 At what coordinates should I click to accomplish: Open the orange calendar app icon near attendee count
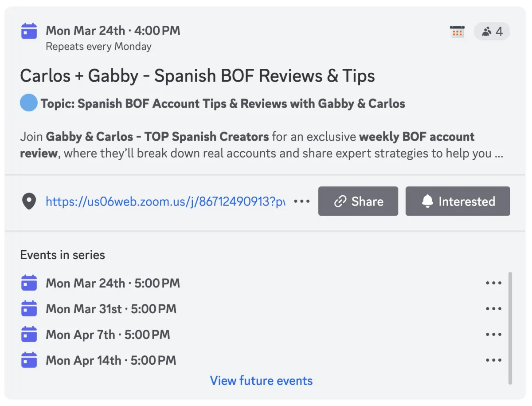[x=457, y=32]
